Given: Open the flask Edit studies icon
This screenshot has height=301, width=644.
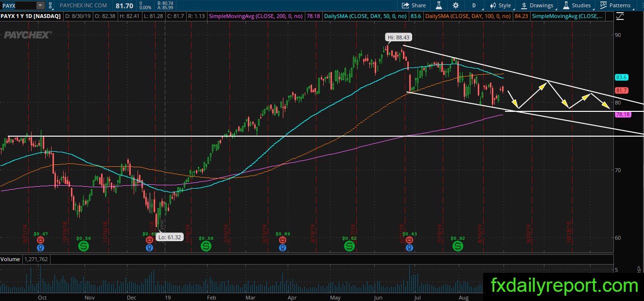Looking at the screenshot, I should coord(439,5).
